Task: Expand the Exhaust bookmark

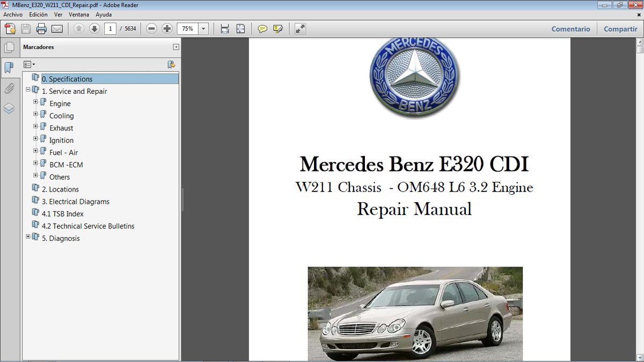Action: pos(35,127)
